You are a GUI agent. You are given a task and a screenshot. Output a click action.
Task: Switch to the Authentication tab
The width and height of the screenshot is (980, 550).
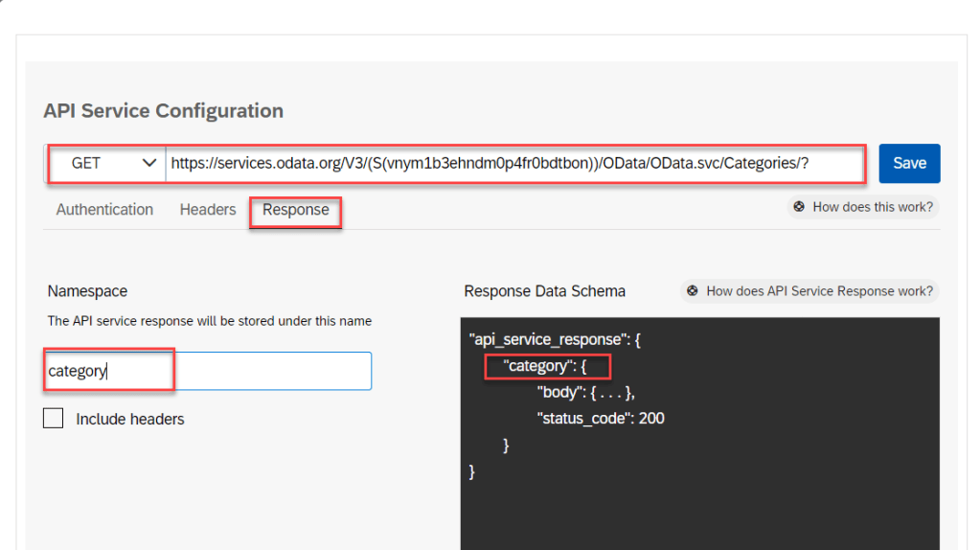click(104, 210)
